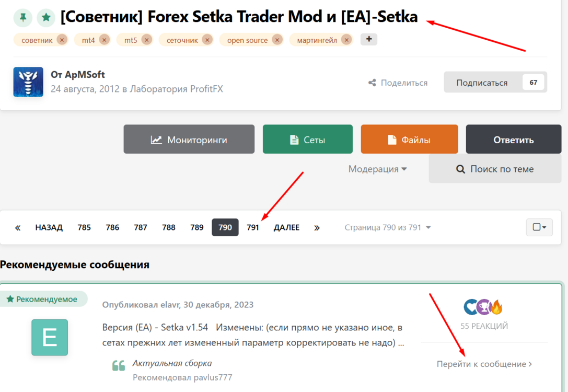The height and width of the screenshot is (392, 568).
Task: Open the open source tag
Action: coord(247,40)
